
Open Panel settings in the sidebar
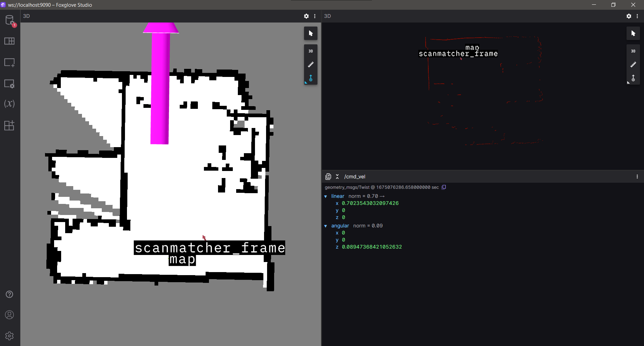9,84
